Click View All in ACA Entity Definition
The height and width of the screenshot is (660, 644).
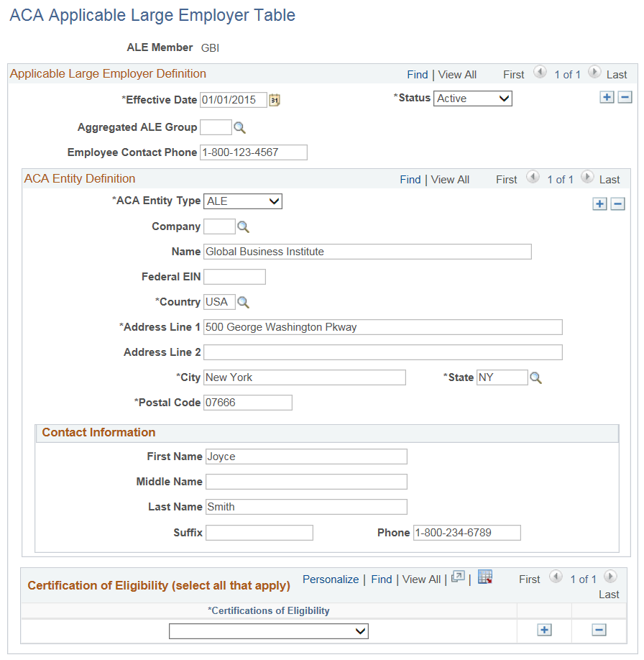tap(449, 179)
